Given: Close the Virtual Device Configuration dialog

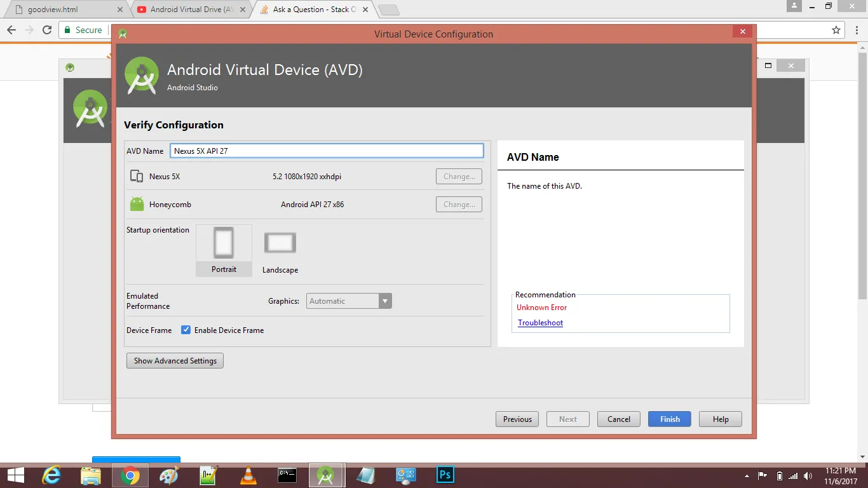Looking at the screenshot, I should 742,32.
